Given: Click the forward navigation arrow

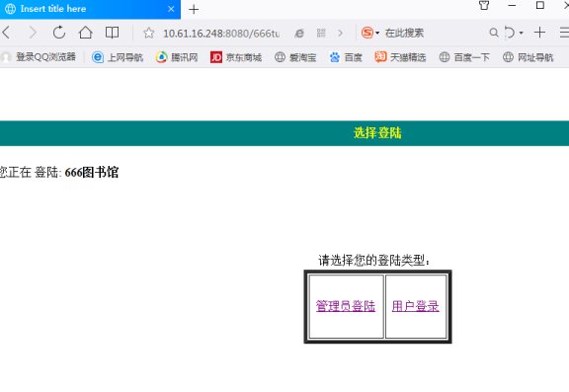Looking at the screenshot, I should pos(33,33).
